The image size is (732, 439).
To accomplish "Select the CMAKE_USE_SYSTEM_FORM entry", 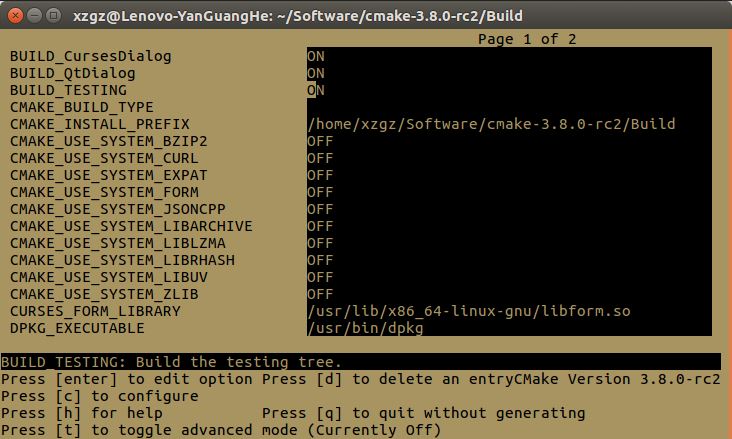I will [104, 192].
